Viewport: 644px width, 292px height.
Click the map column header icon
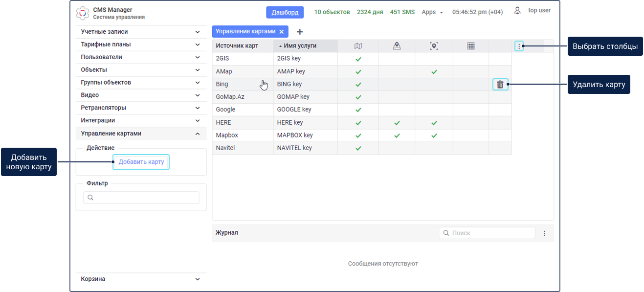[358, 46]
